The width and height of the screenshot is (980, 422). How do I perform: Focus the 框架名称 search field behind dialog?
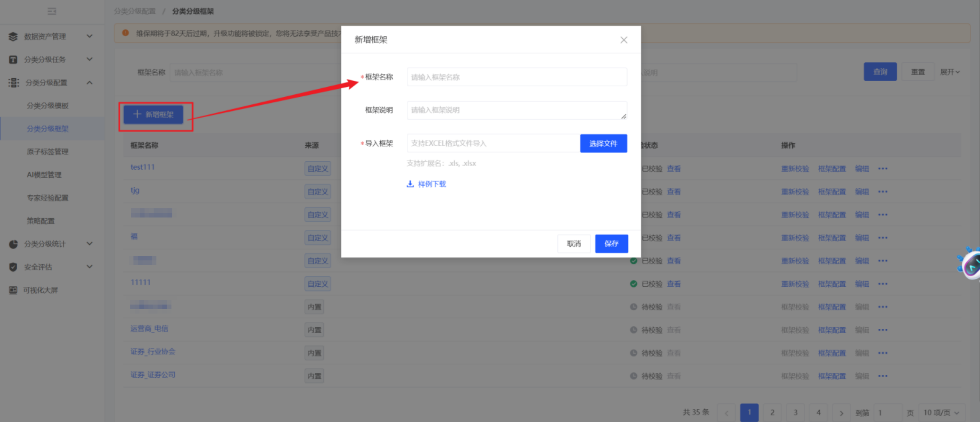pyautogui.click(x=255, y=73)
